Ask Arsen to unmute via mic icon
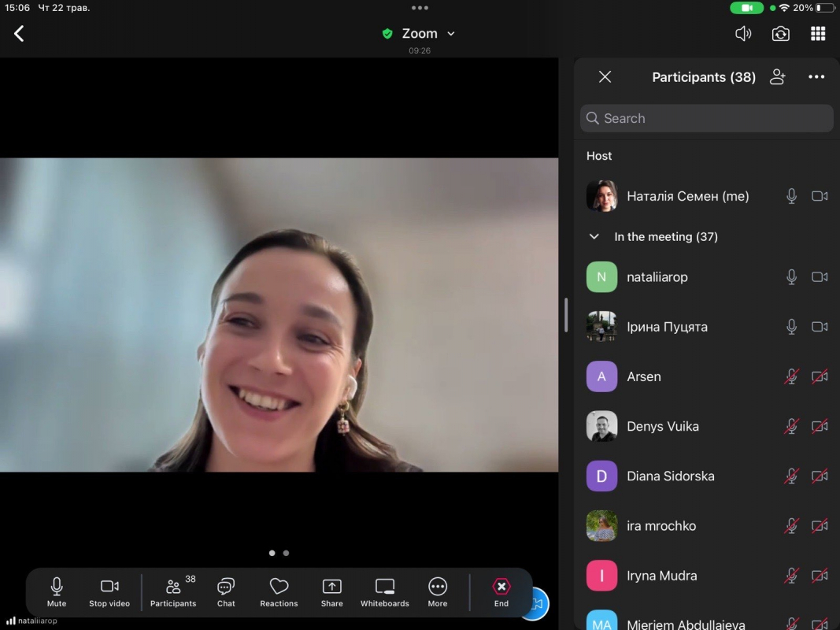This screenshot has width=840, height=630. [x=791, y=376]
